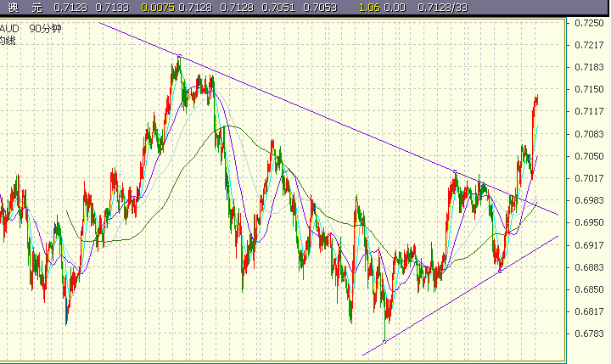Select trendline anchor at the lowest price trough
611x364 pixels.
[x=384, y=342]
